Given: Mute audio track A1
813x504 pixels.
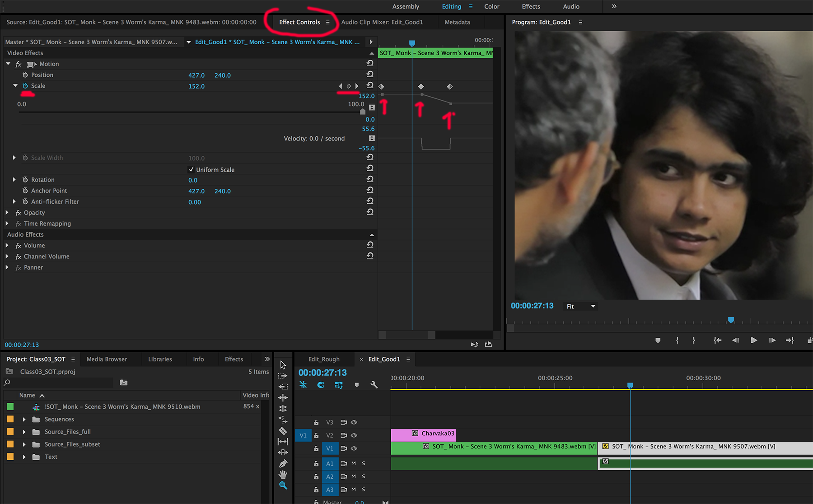Looking at the screenshot, I should 354,463.
